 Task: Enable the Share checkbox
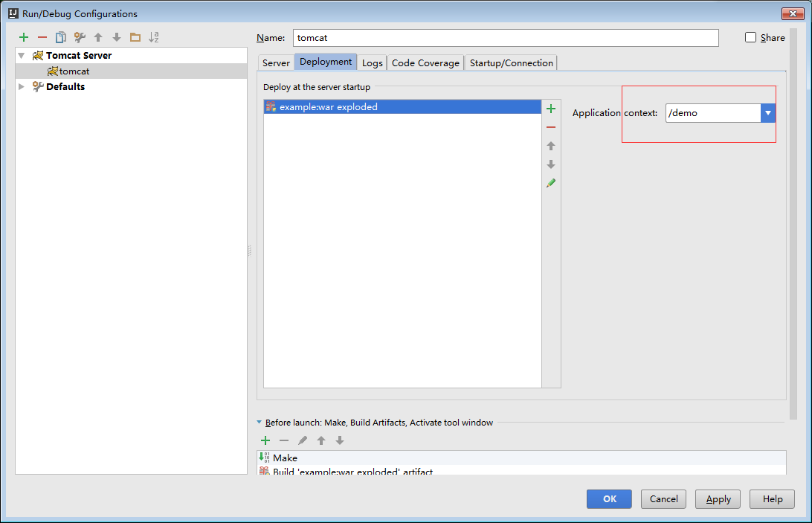point(750,37)
